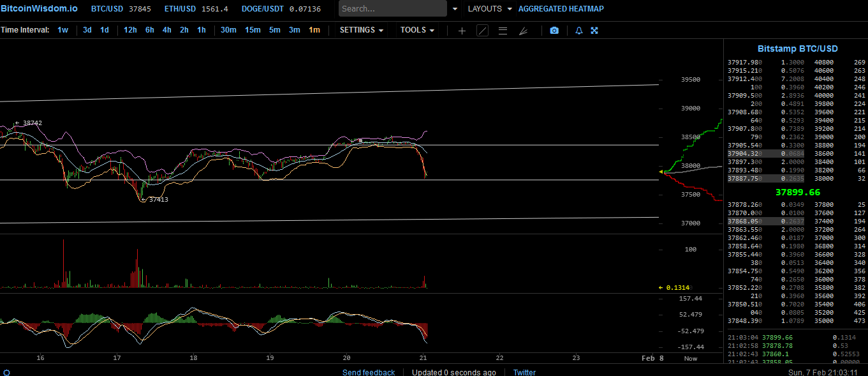Open BitcoinWisdom.io home link
This screenshot has width=868, height=376.
coord(39,9)
